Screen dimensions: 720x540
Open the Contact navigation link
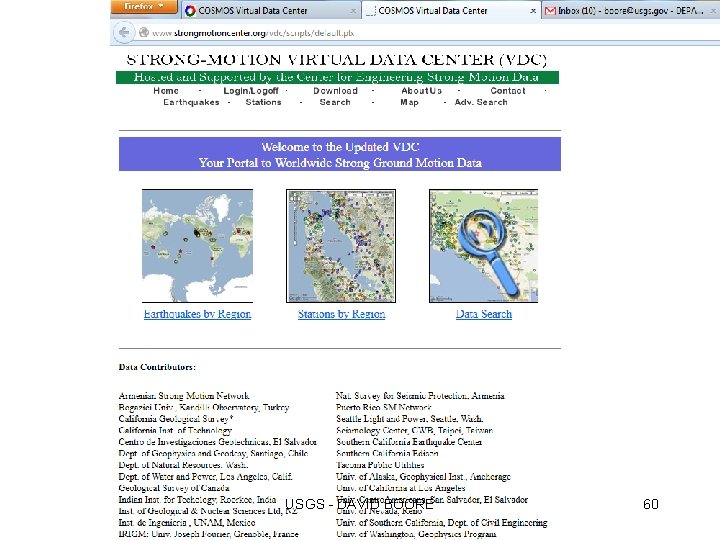(507, 91)
